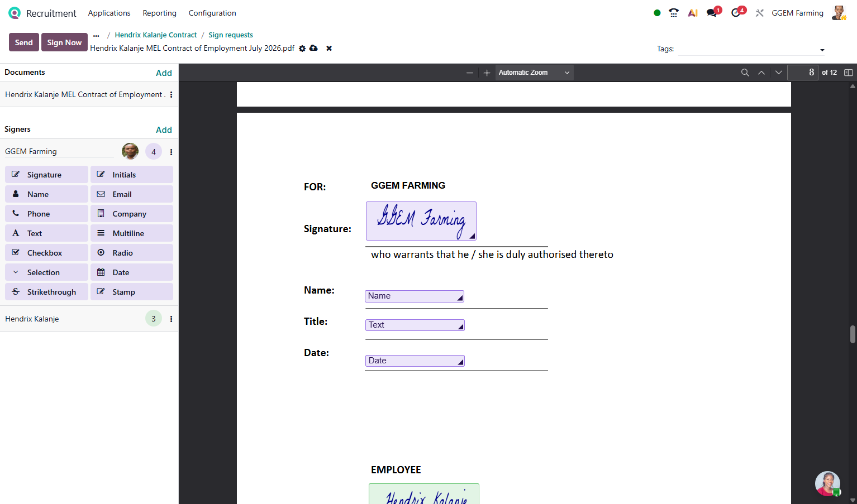
Task: Select the Text placeholder field for Title
Action: pyautogui.click(x=415, y=325)
